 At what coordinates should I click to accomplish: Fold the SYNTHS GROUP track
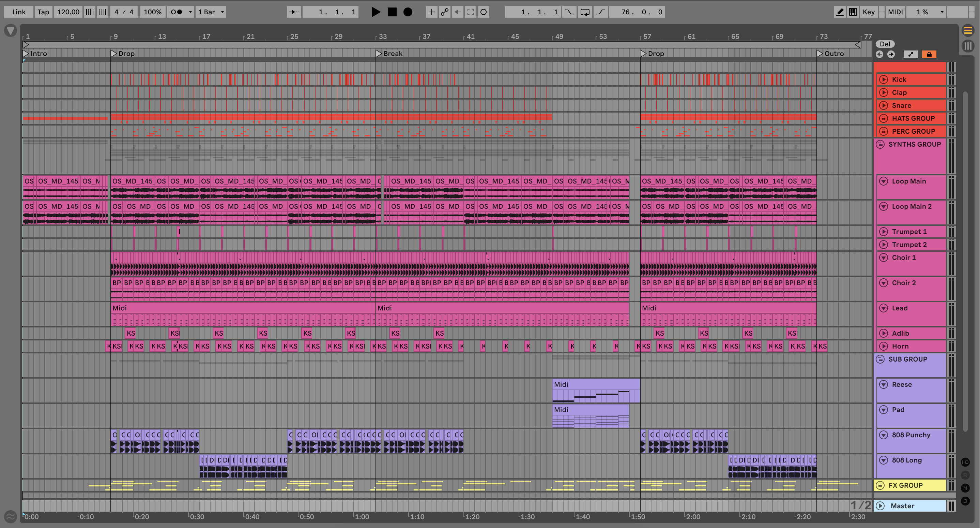click(x=880, y=144)
